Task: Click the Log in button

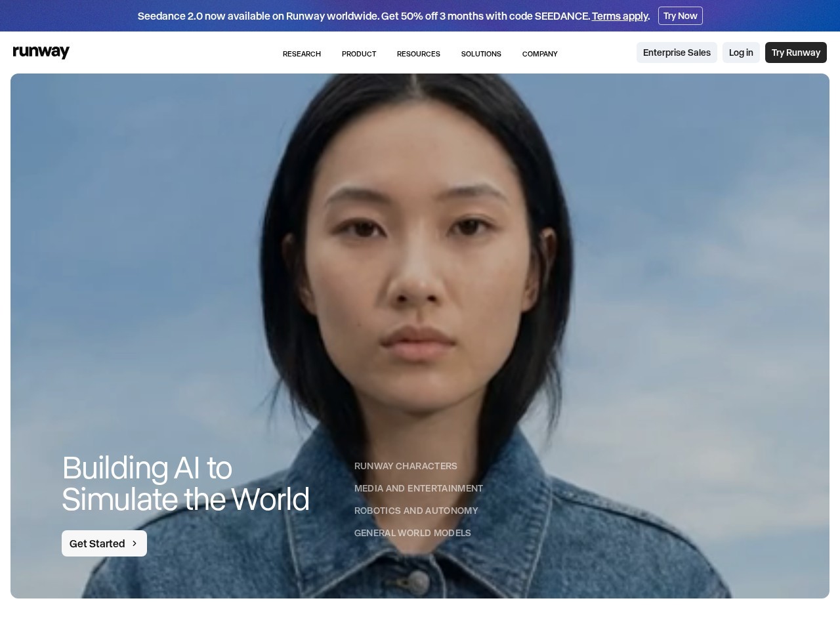Action: click(741, 52)
